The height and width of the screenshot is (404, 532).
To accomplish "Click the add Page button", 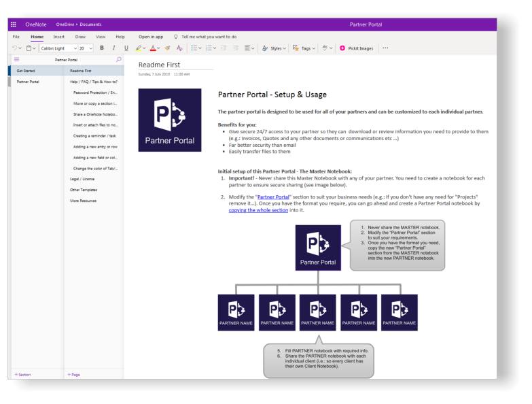I will [73, 375].
